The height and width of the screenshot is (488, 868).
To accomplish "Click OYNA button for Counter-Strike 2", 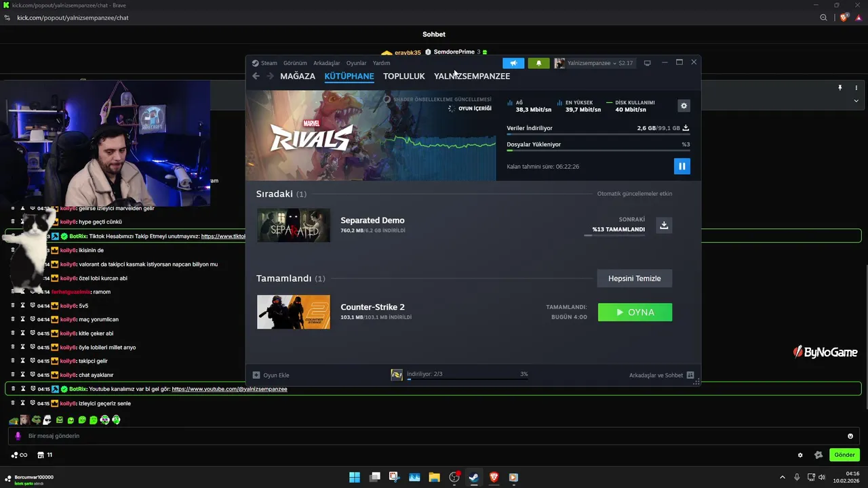I will 635,312.
